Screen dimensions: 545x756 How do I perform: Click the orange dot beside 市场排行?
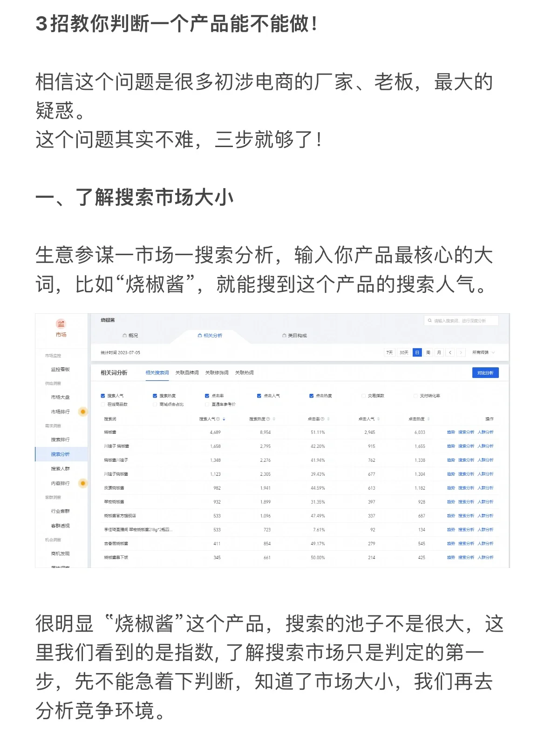pyautogui.click(x=83, y=412)
